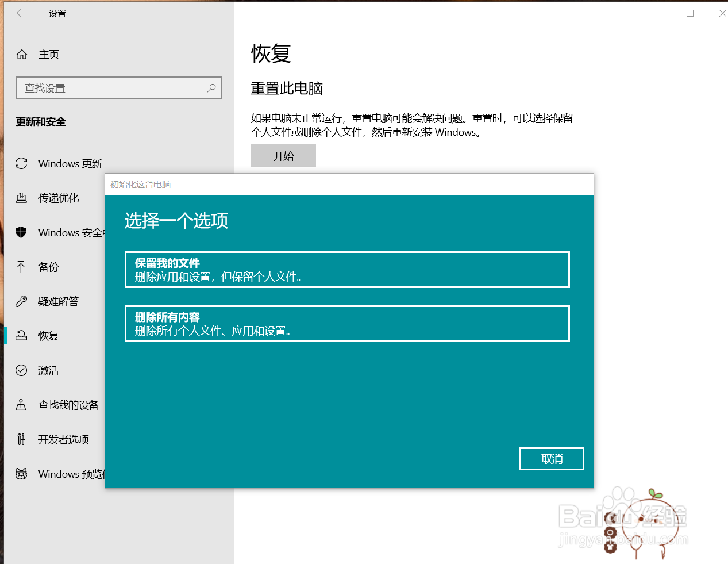
Task: Click the 设置 window title text
Action: click(57, 13)
